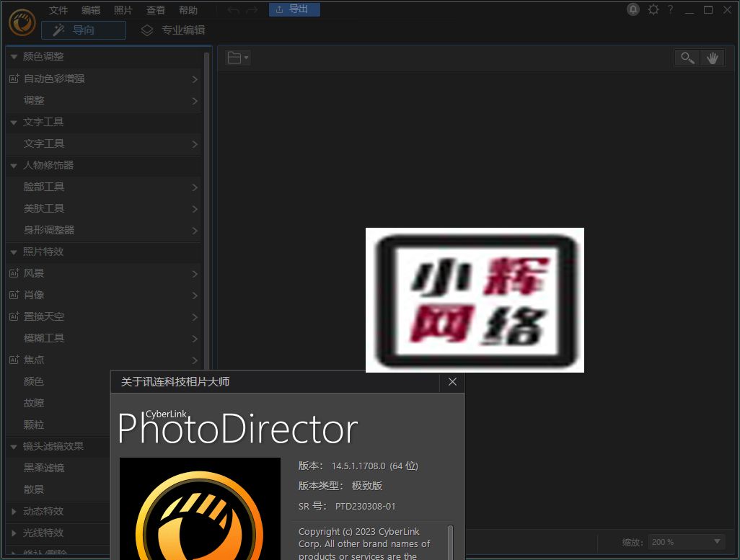This screenshot has height=560, width=740.
Task: Select the hand pan tool
Action: pos(712,58)
